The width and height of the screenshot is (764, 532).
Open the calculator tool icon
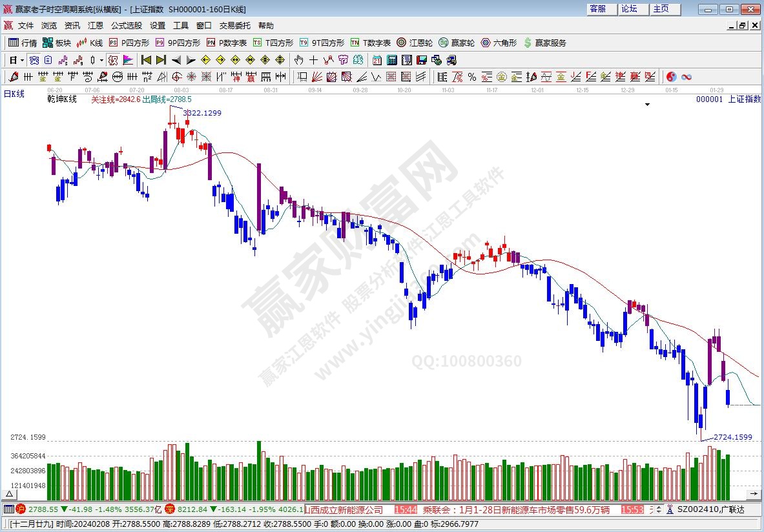coord(392,60)
